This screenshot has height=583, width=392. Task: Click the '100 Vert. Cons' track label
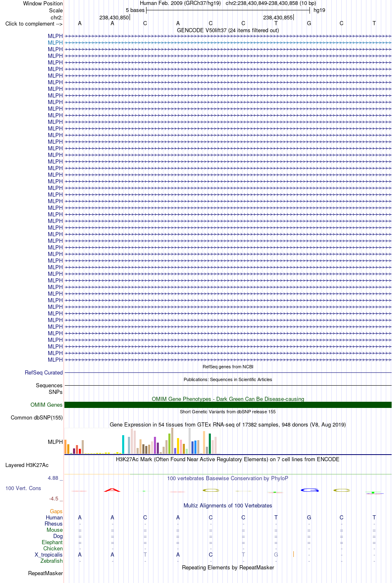23,488
